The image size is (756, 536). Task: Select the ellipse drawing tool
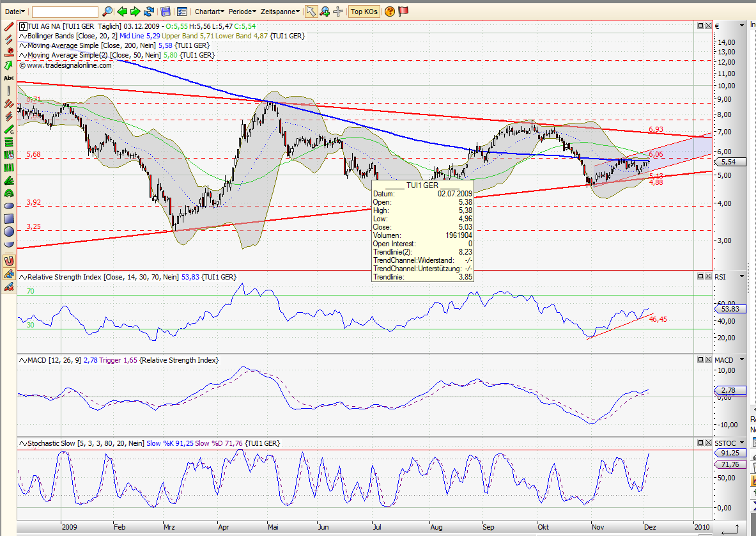9,206
